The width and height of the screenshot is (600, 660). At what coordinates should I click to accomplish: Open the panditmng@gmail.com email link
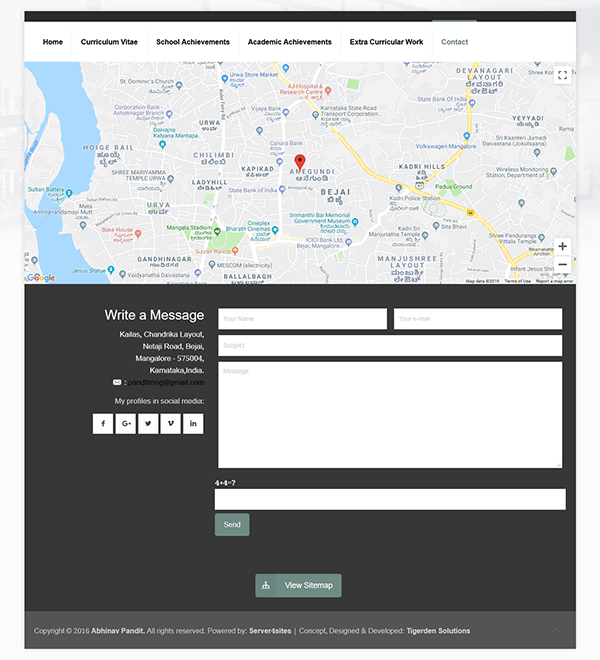pos(166,382)
